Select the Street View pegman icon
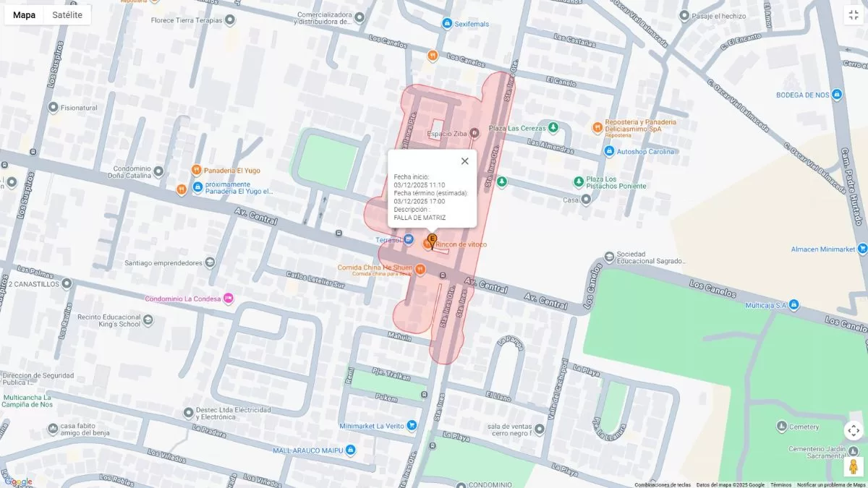The image size is (868, 488). pos(854,466)
